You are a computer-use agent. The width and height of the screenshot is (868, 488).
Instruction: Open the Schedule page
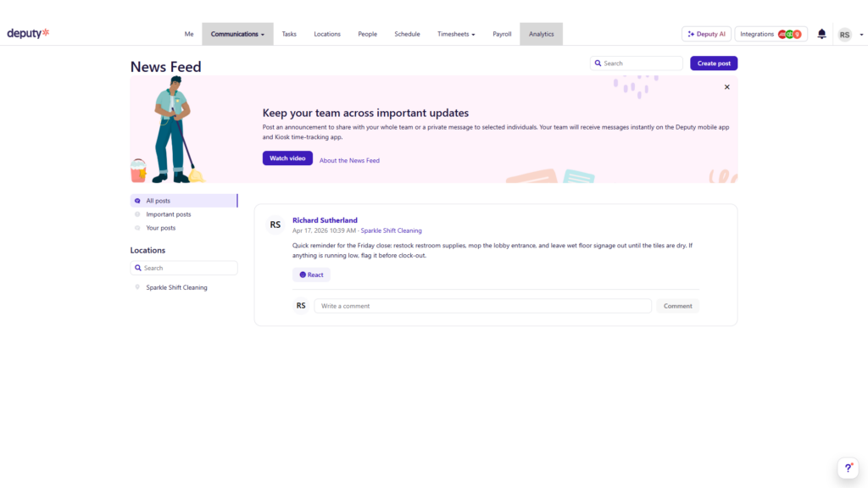point(407,34)
